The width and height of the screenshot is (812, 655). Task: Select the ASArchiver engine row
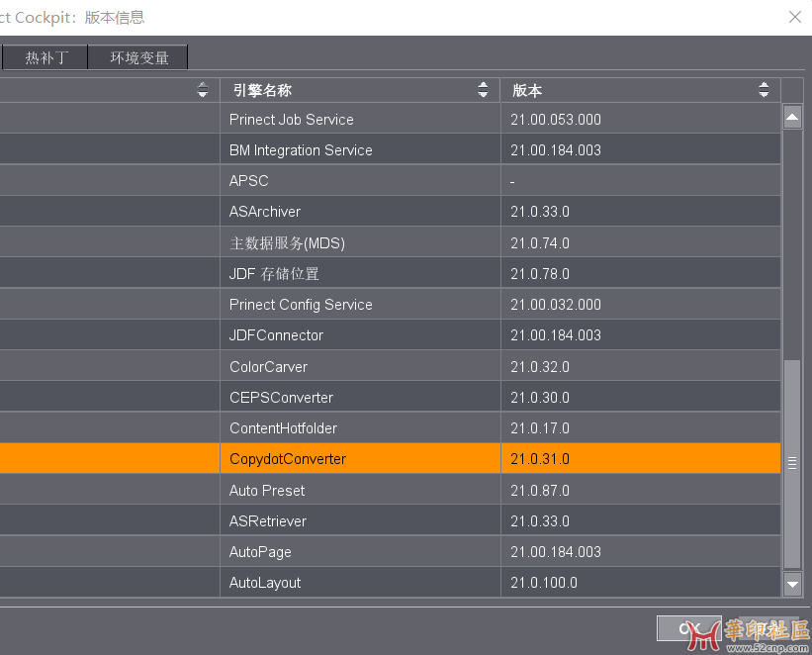tap(265, 212)
